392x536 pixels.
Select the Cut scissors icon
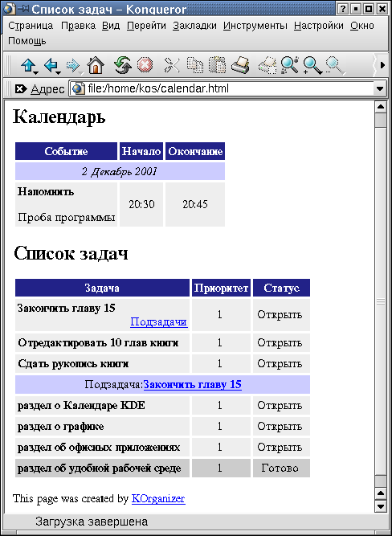coord(172,65)
